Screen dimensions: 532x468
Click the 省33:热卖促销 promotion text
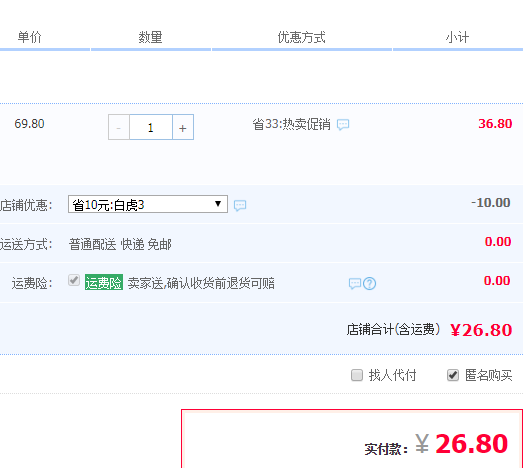(x=291, y=124)
